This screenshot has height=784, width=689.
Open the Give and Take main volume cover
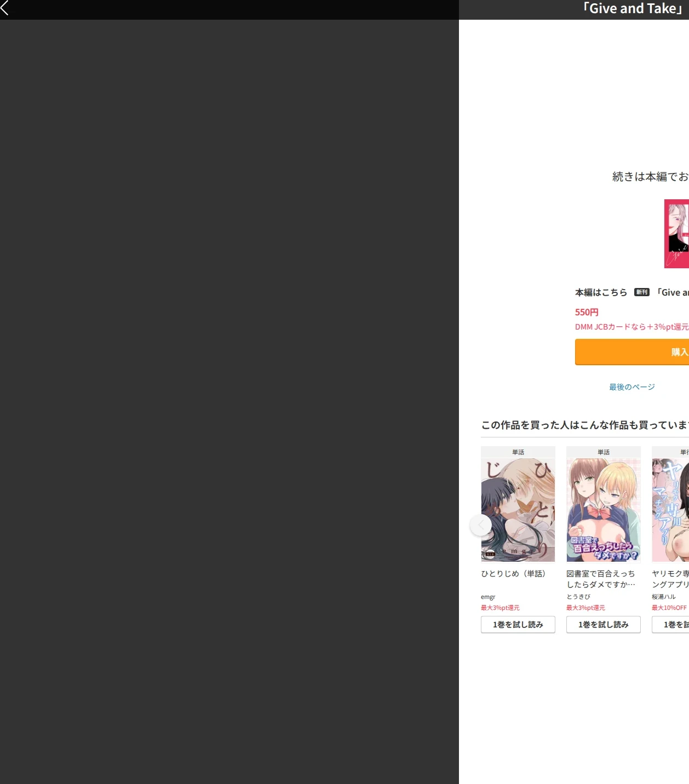[676, 234]
